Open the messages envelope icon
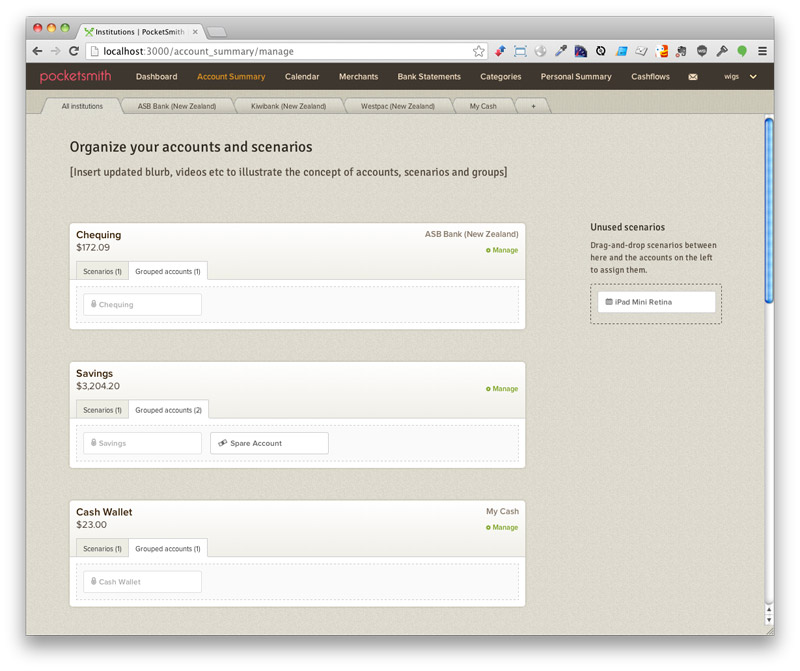 (692, 77)
